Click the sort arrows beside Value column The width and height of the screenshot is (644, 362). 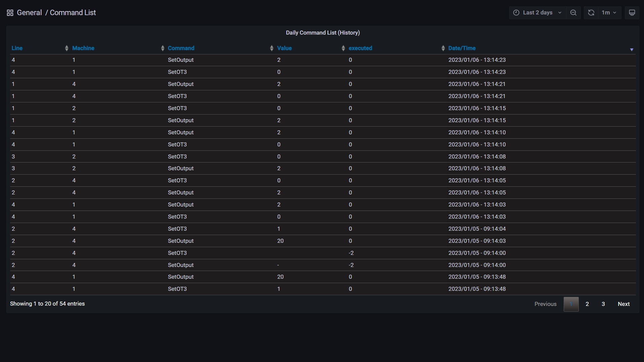pos(343,48)
